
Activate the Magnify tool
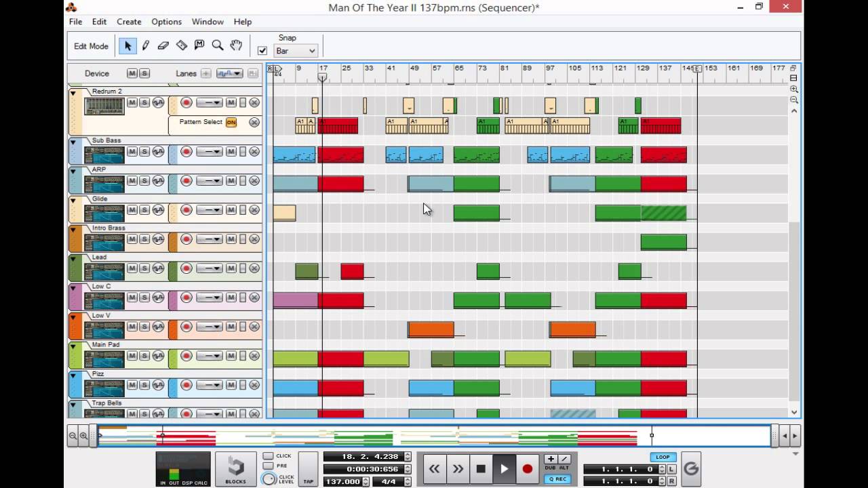point(217,45)
